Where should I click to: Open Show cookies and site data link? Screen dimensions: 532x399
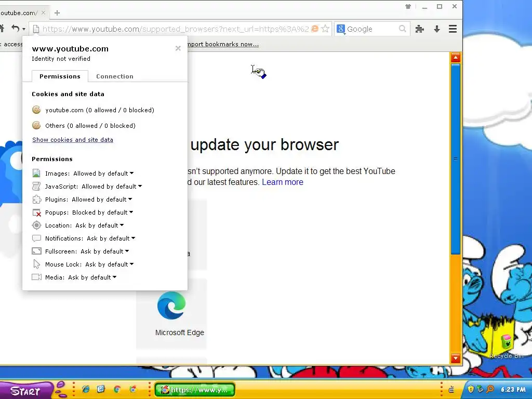point(73,140)
